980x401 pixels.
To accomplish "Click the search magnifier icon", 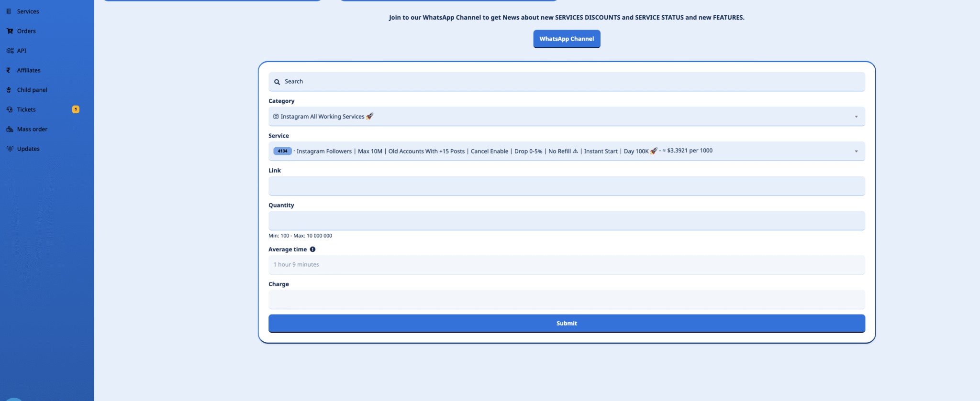I will [277, 82].
